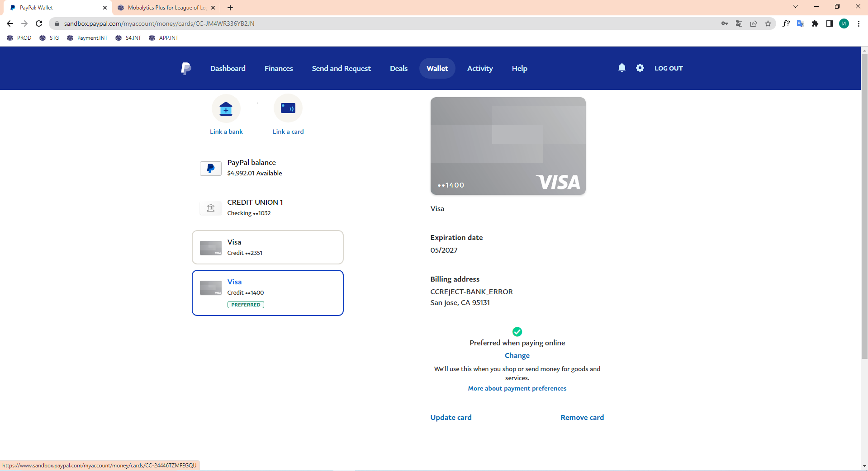
Task: Click the Credit Union bank building icon
Action: tap(211, 208)
